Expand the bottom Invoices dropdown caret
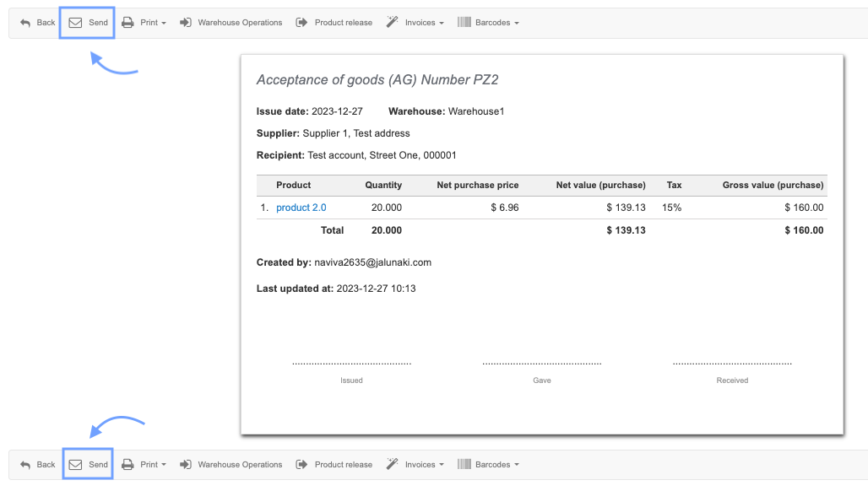 pyautogui.click(x=442, y=466)
